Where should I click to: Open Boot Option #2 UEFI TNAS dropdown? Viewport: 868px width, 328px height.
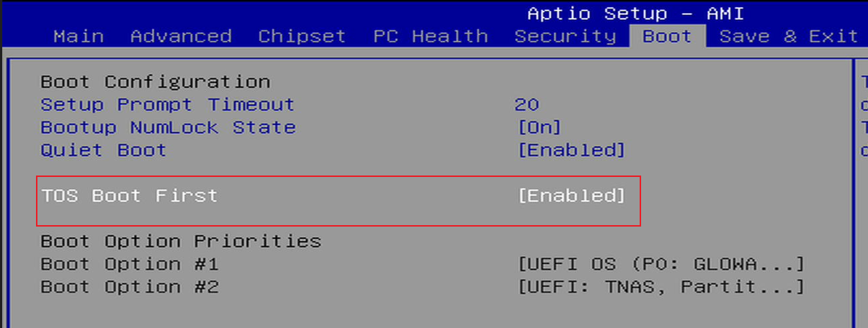coord(661,287)
